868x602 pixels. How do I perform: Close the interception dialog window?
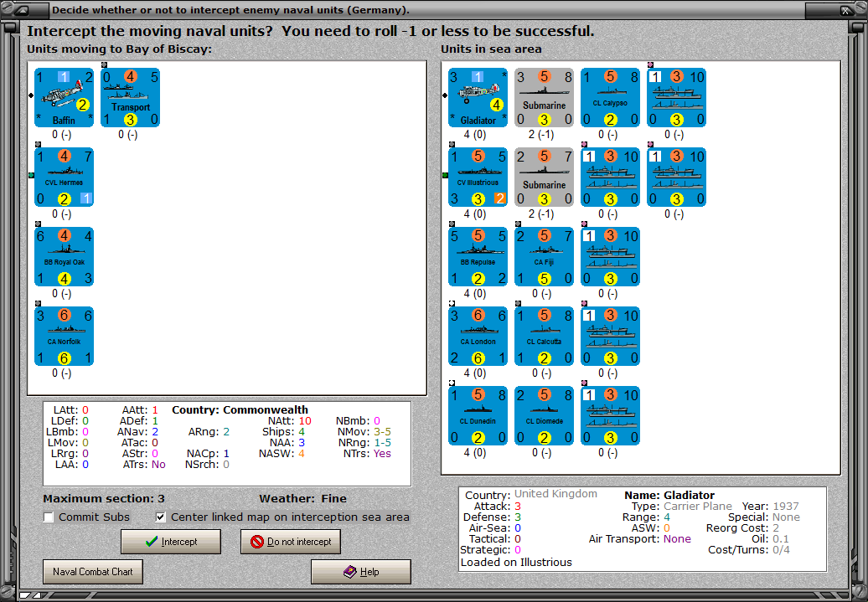[x=846, y=10]
